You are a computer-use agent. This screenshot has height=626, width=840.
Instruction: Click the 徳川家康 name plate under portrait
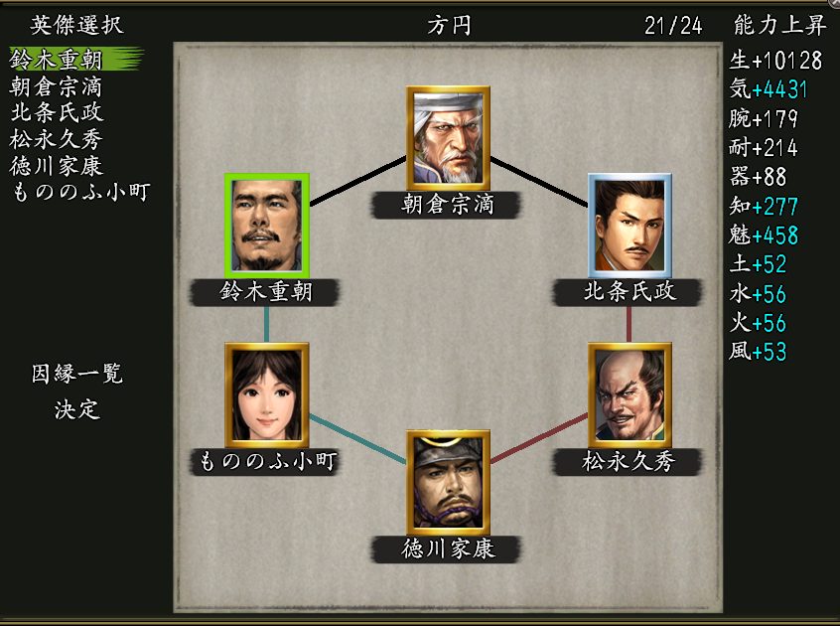(x=446, y=549)
